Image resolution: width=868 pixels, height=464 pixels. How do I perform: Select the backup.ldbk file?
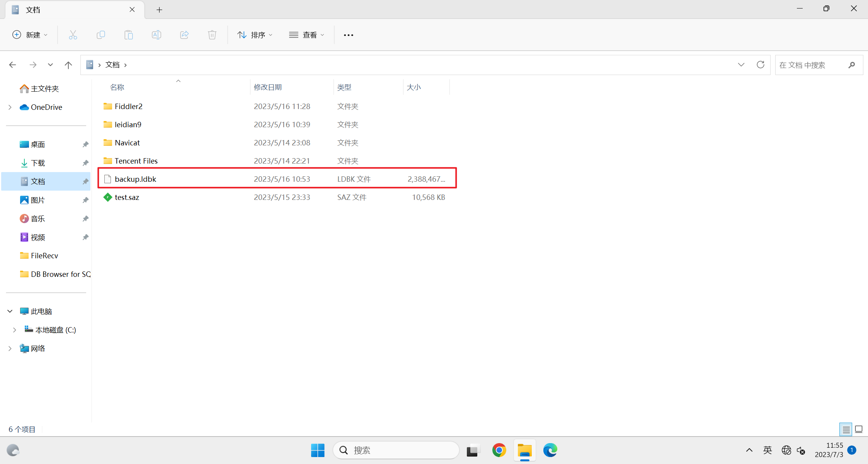click(136, 179)
